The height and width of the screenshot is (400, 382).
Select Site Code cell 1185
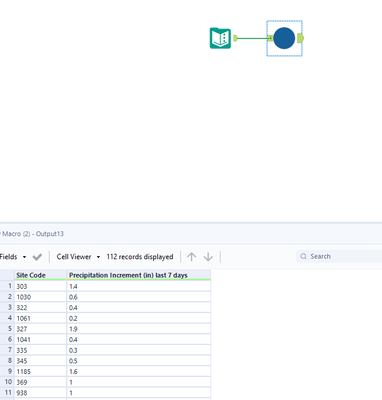coord(40,372)
